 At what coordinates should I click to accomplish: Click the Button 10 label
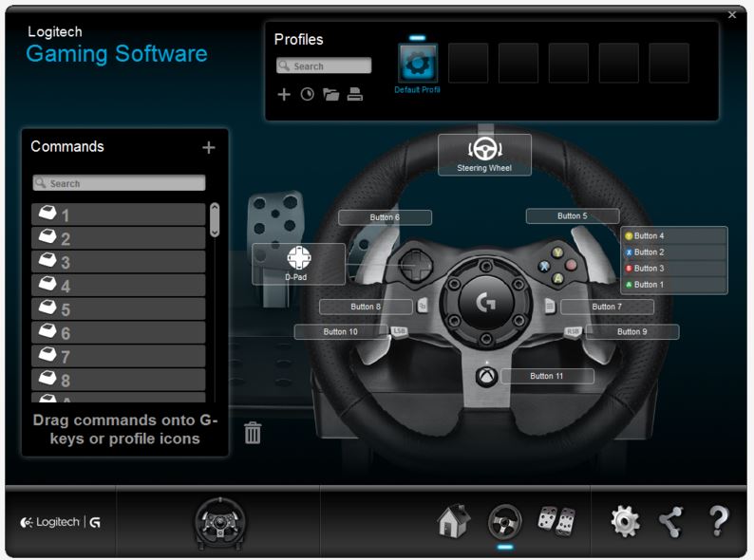[x=341, y=331]
